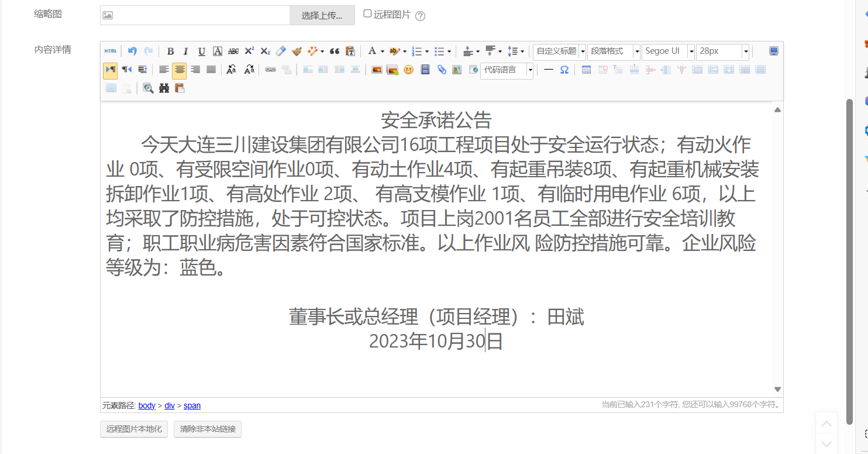The width and height of the screenshot is (868, 454).
Task: Apply bold formatting
Action: [x=170, y=51]
